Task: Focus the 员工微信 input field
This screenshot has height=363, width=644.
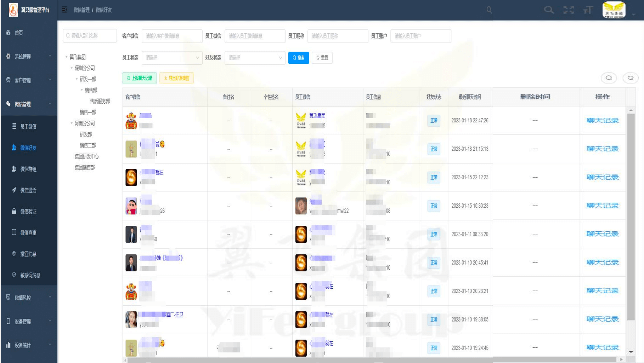Action: coord(255,36)
